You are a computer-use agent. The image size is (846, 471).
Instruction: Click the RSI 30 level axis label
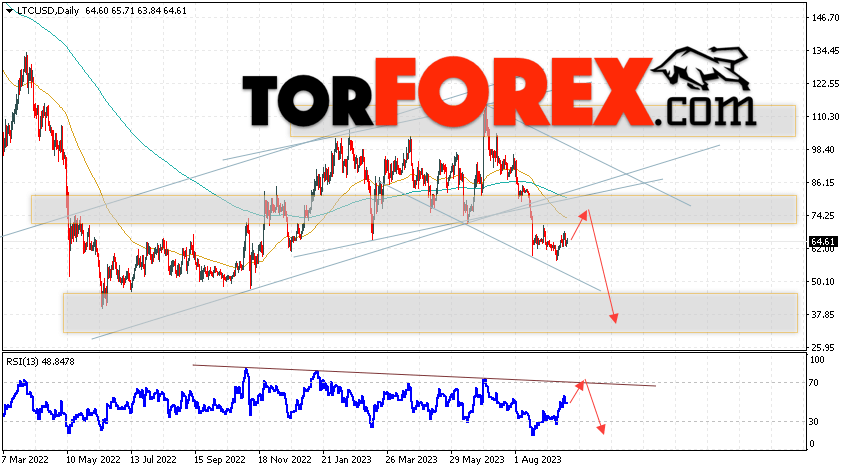point(814,421)
